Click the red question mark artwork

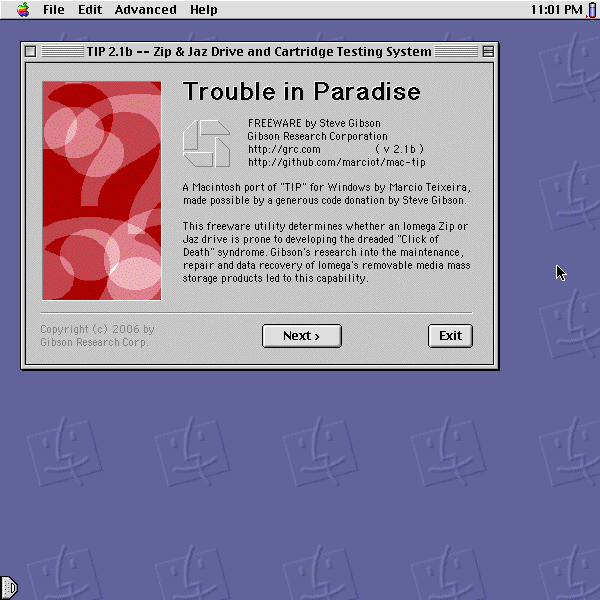click(x=101, y=190)
